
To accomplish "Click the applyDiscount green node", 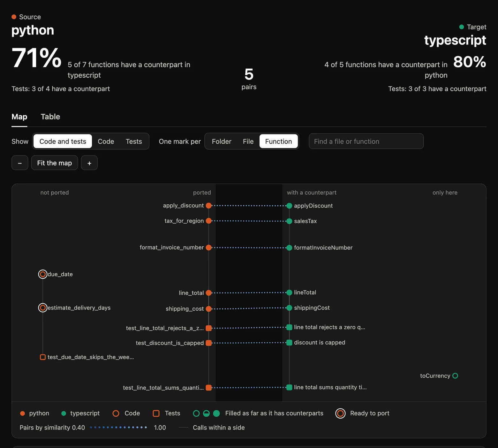I will [x=289, y=206].
